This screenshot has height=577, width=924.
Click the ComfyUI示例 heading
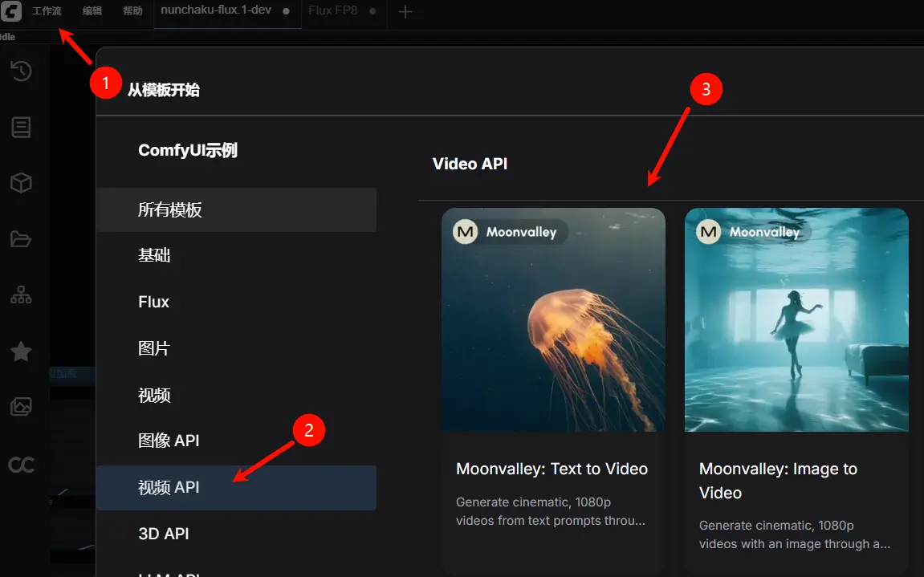point(187,150)
